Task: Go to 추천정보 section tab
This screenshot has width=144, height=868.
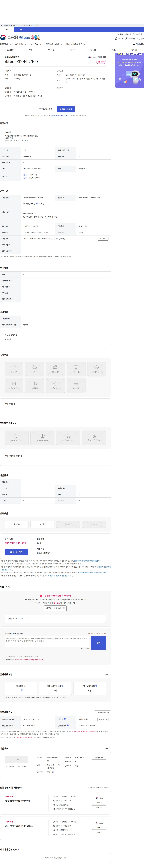Action: (x=134, y=50)
